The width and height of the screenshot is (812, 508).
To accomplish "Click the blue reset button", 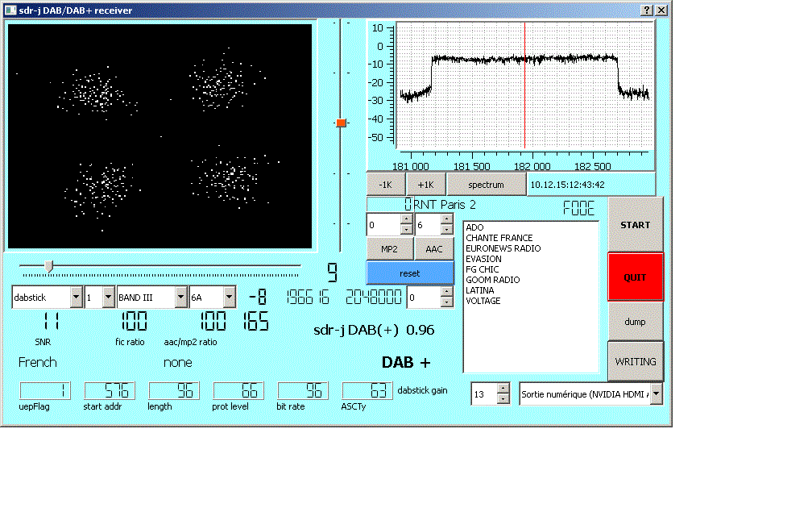I will tap(409, 273).
